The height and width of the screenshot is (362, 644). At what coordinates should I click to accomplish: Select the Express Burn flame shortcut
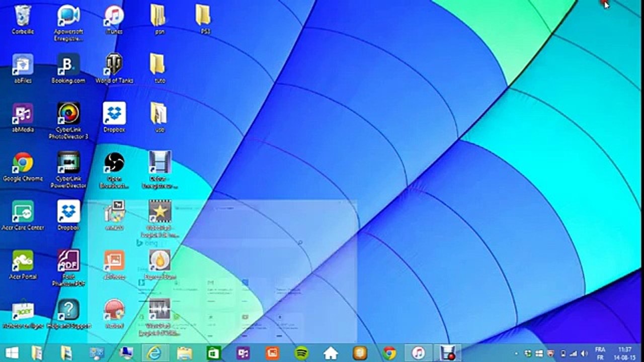tap(159, 265)
